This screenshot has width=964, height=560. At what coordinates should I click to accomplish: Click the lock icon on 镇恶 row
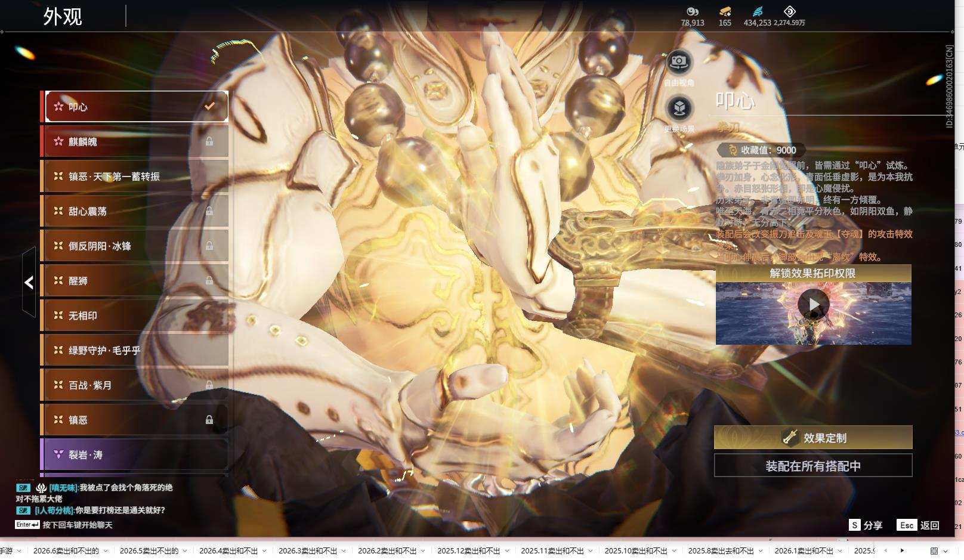pos(209,419)
